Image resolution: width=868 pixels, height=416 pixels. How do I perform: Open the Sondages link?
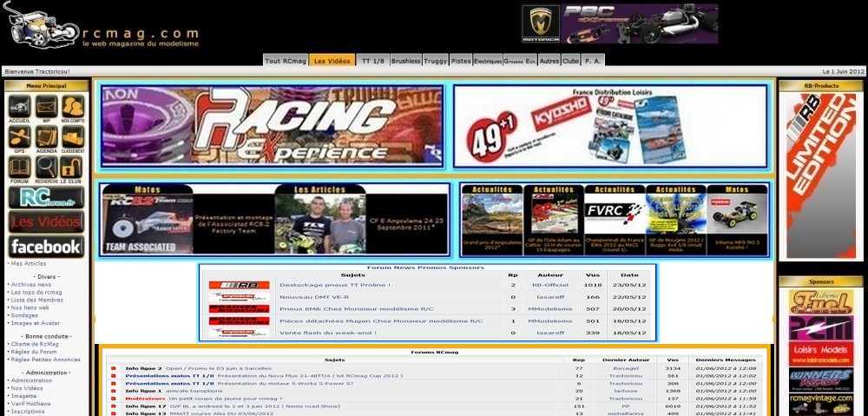point(24,316)
